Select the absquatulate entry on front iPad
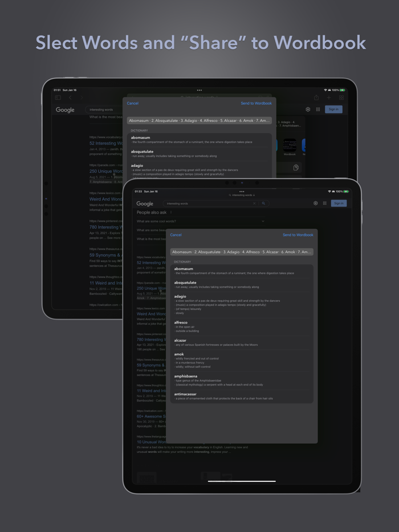 (x=242, y=285)
